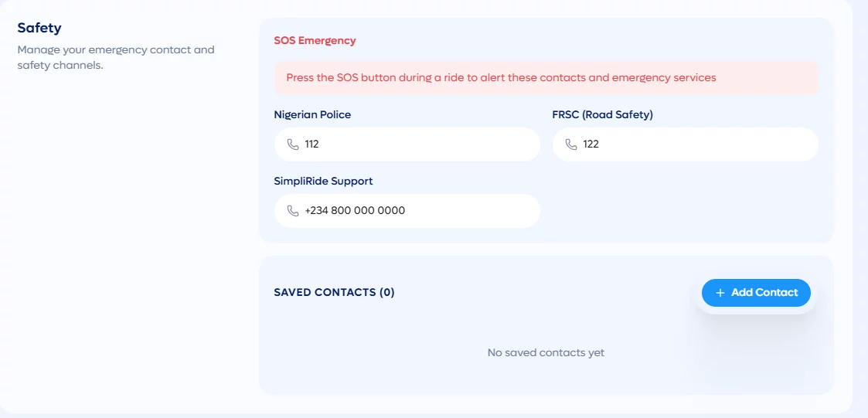Select the +234 800 000 0000 number text
The width and height of the screenshot is (868, 418).
click(x=355, y=211)
